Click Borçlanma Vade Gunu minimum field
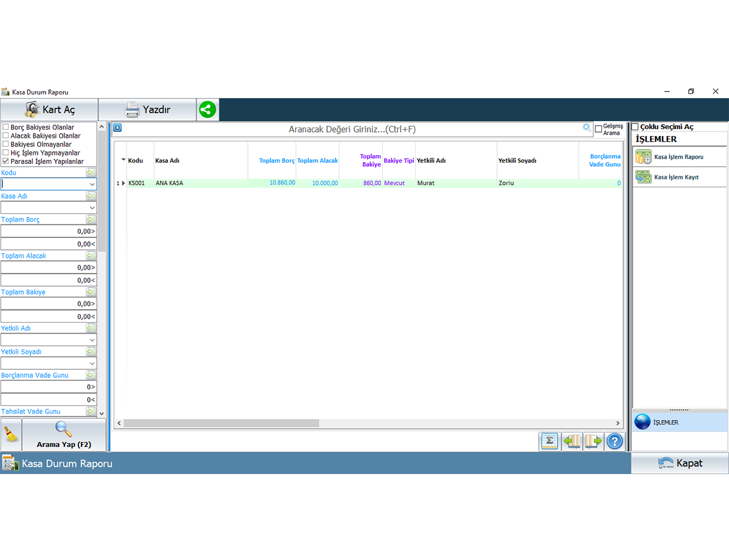729x560 pixels. pos(48,386)
